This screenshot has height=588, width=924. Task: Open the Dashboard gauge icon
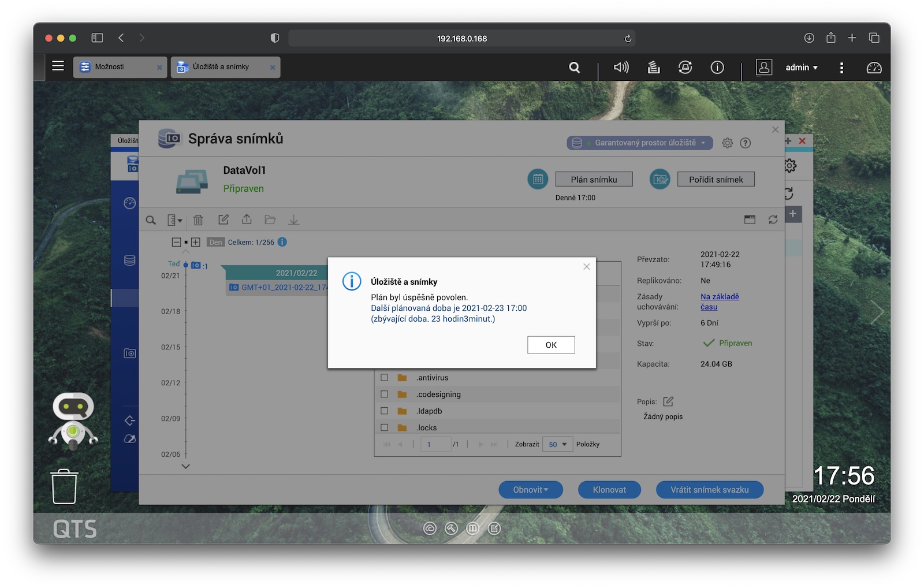[874, 68]
